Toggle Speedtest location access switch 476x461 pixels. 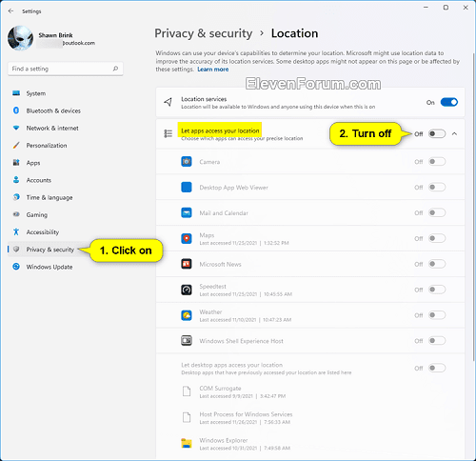(x=437, y=290)
